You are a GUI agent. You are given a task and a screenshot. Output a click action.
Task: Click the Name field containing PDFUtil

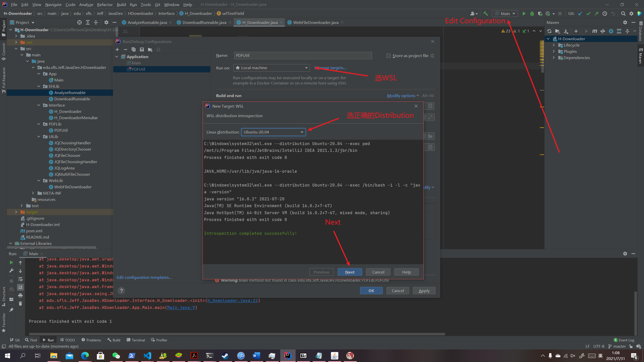[303, 56]
